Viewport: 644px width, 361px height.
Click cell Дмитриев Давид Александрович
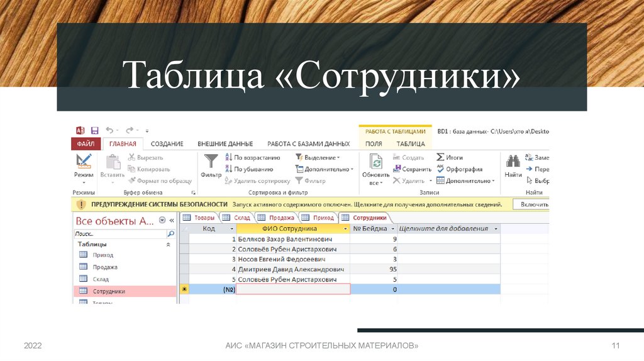293,269
